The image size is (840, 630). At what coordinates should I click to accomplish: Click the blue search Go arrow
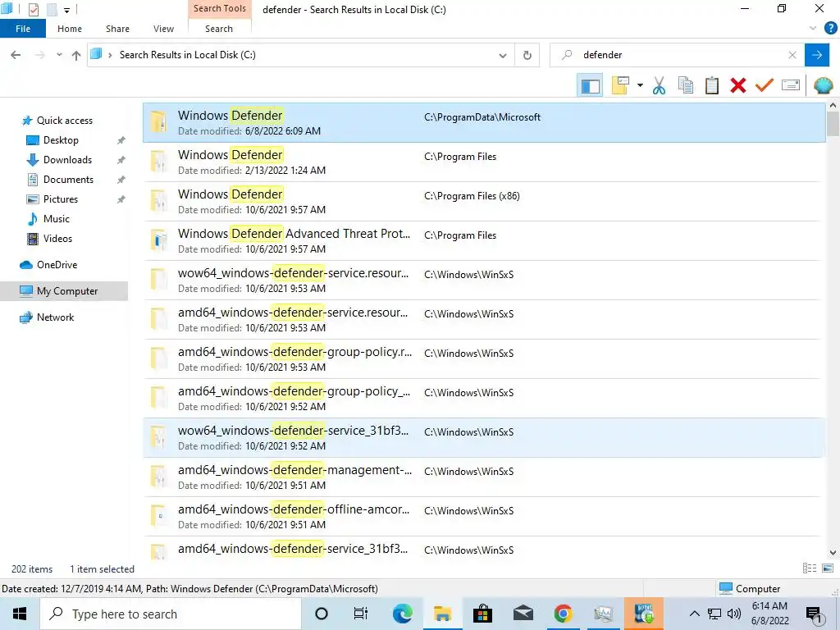(817, 55)
